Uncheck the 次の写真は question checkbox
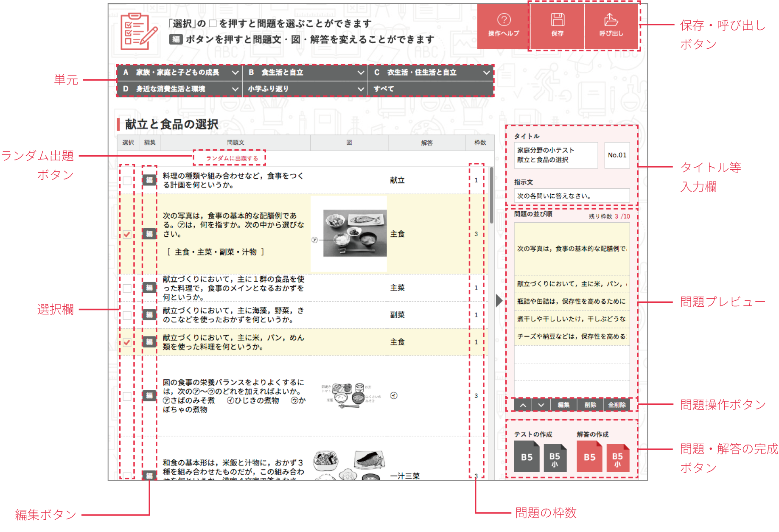 (127, 234)
